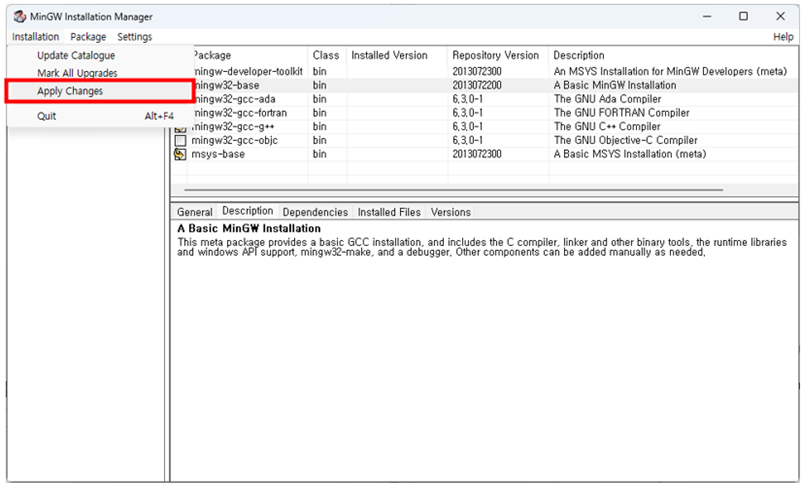Open the Help menu

pyautogui.click(x=783, y=37)
